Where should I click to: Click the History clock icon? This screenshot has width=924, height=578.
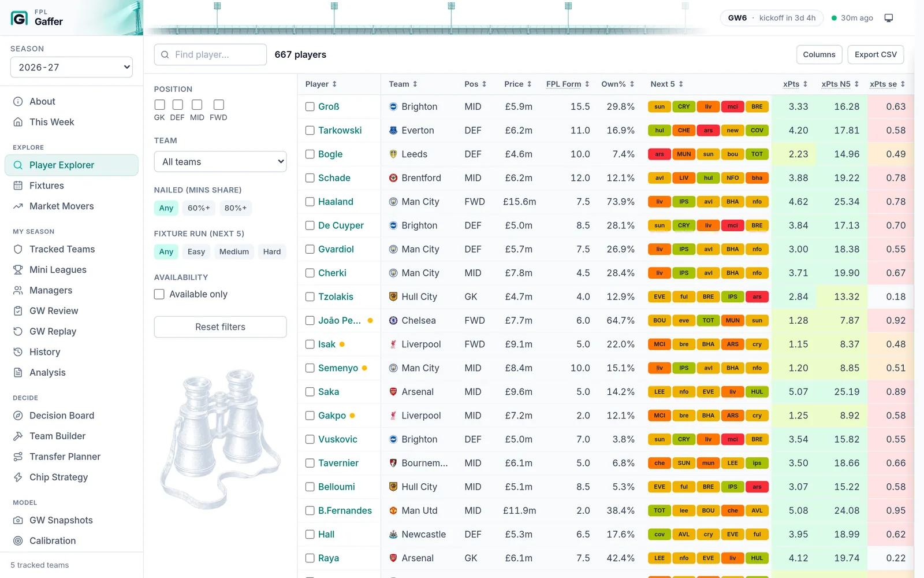(18, 352)
